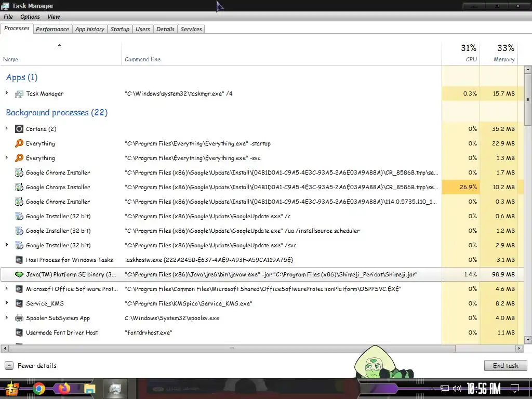Click the horizontal scrollbar thumb

[232, 348]
